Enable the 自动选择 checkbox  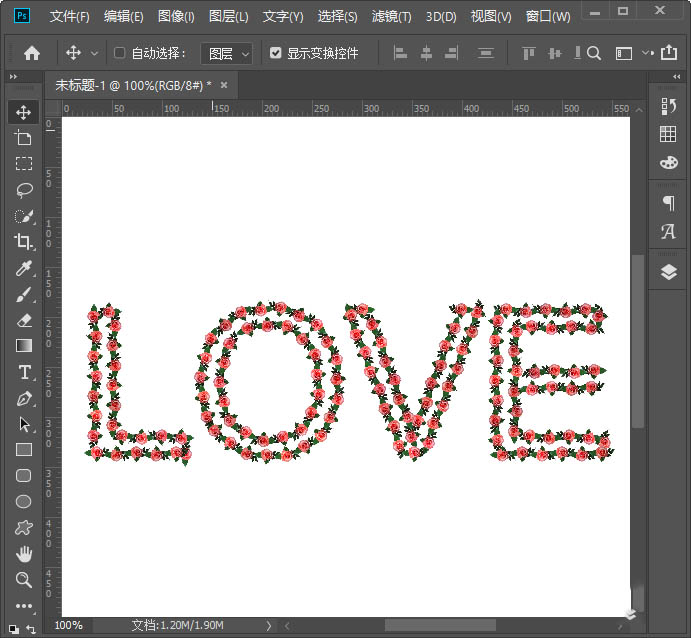point(120,53)
